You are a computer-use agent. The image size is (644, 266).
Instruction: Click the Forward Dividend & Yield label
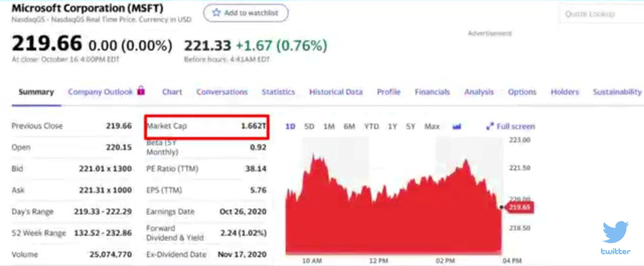click(x=175, y=233)
